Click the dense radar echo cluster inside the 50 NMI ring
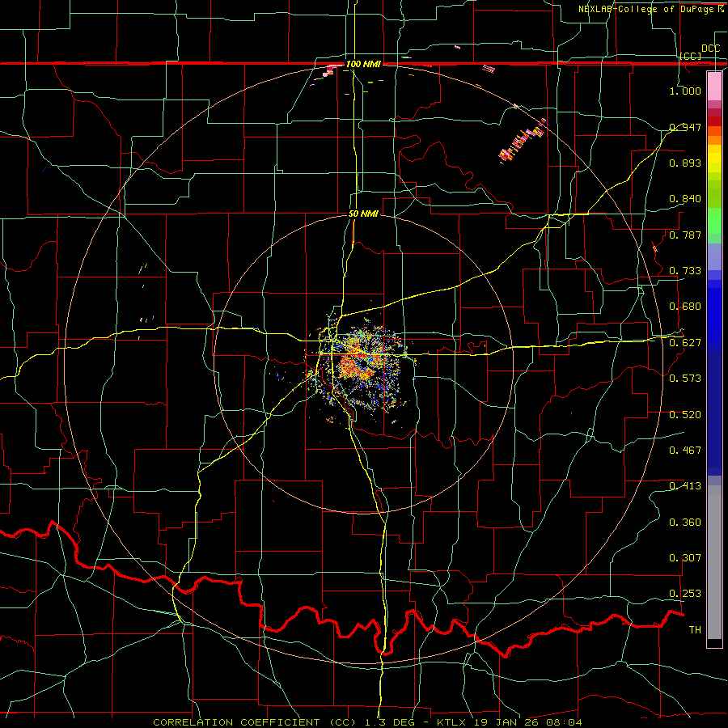The width and height of the screenshot is (728, 728). [x=362, y=366]
